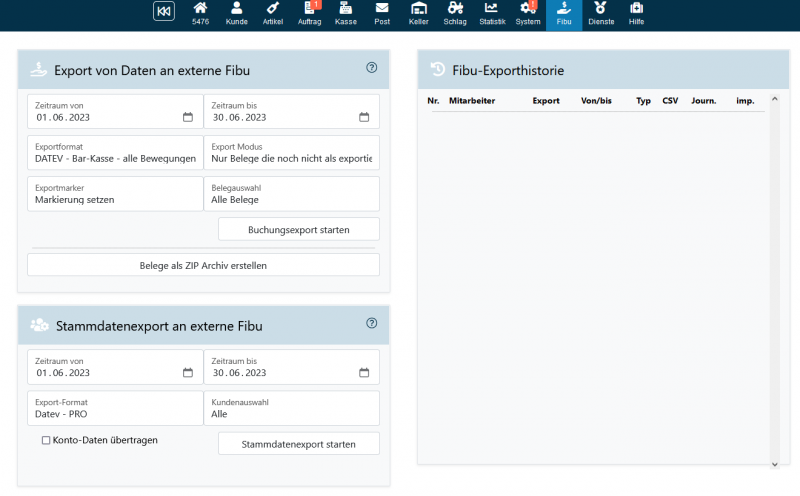
Task: Enable the Konto-Daten übertragen checkbox
Action: (x=46, y=440)
